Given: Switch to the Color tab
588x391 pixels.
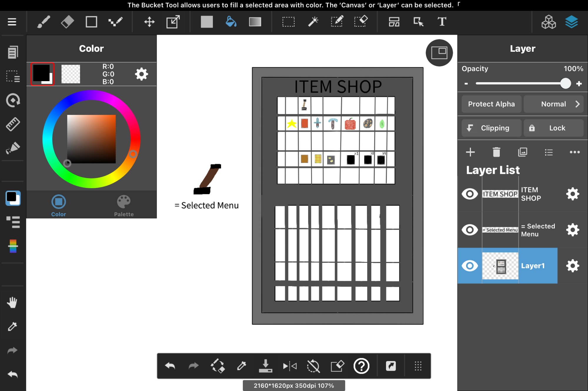Looking at the screenshot, I should [x=59, y=205].
